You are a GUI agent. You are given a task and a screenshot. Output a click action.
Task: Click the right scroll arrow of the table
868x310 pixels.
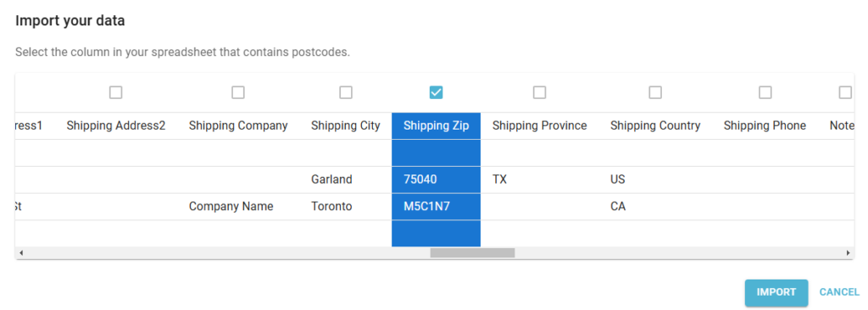(x=848, y=253)
